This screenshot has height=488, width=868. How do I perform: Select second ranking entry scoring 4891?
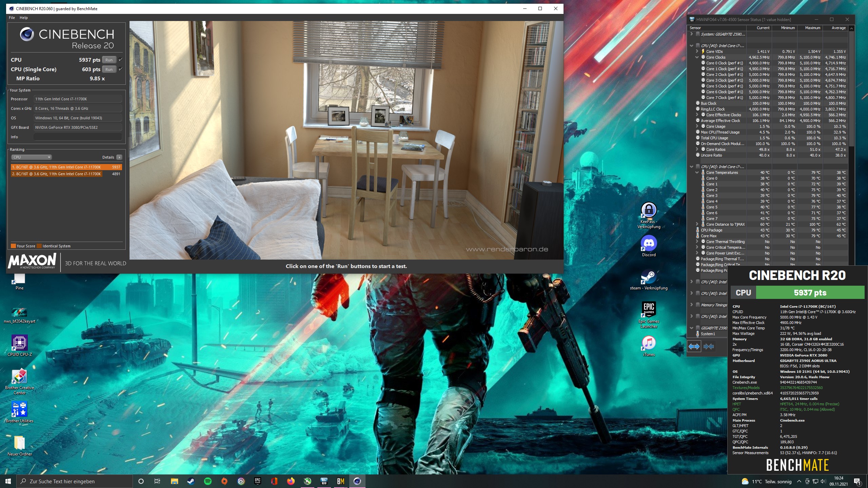[66, 174]
